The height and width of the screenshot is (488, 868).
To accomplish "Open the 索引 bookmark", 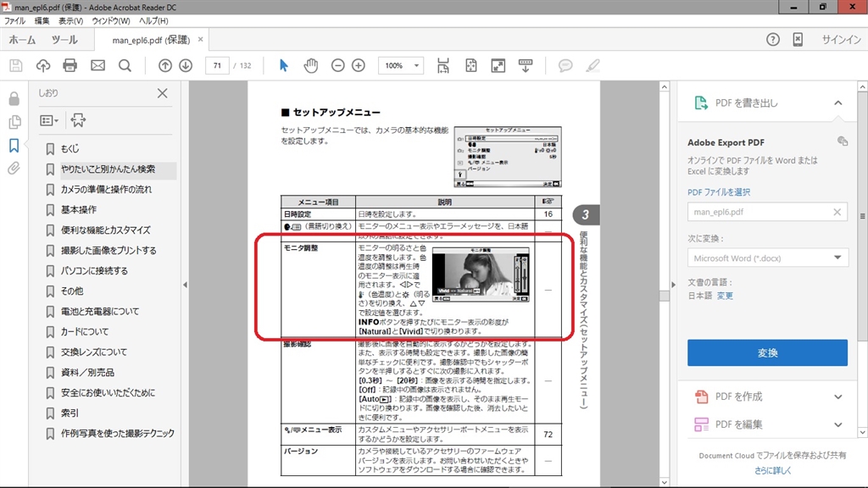I will pyautogui.click(x=70, y=413).
